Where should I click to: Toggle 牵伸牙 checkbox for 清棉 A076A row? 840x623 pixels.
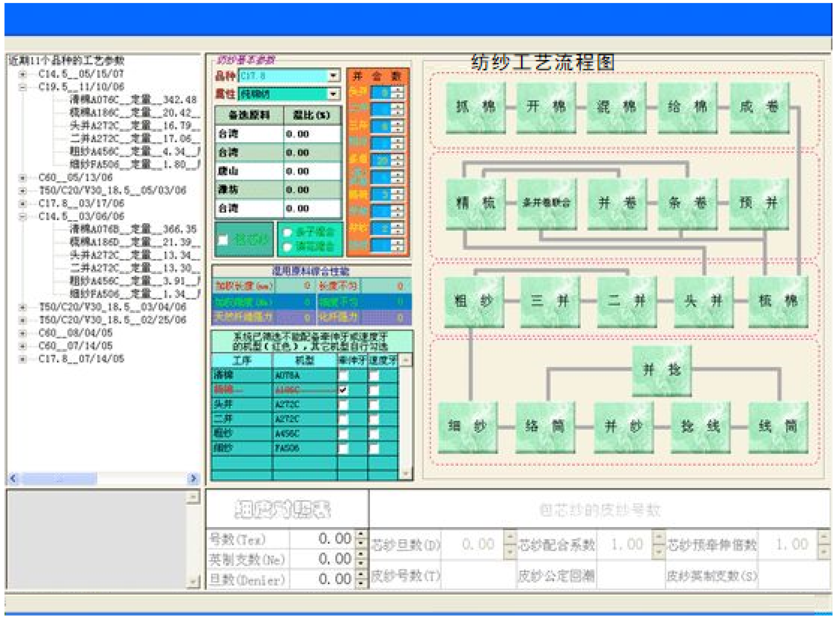[343, 376]
